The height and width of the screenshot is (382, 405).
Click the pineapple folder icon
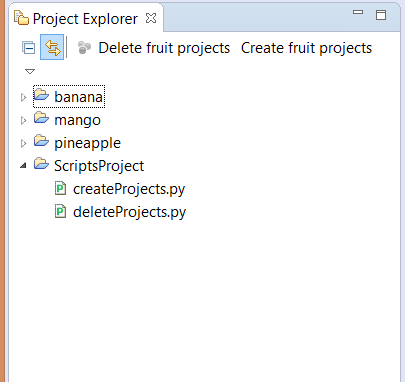(41, 140)
